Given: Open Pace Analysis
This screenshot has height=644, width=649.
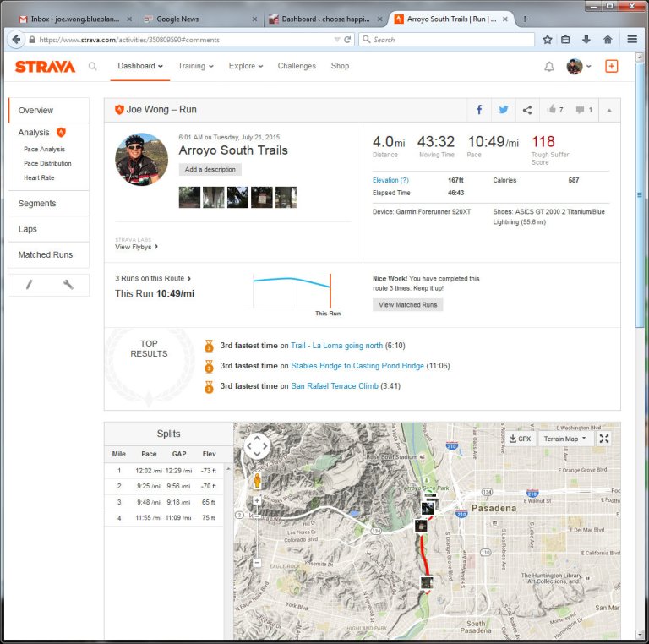Looking at the screenshot, I should point(44,149).
